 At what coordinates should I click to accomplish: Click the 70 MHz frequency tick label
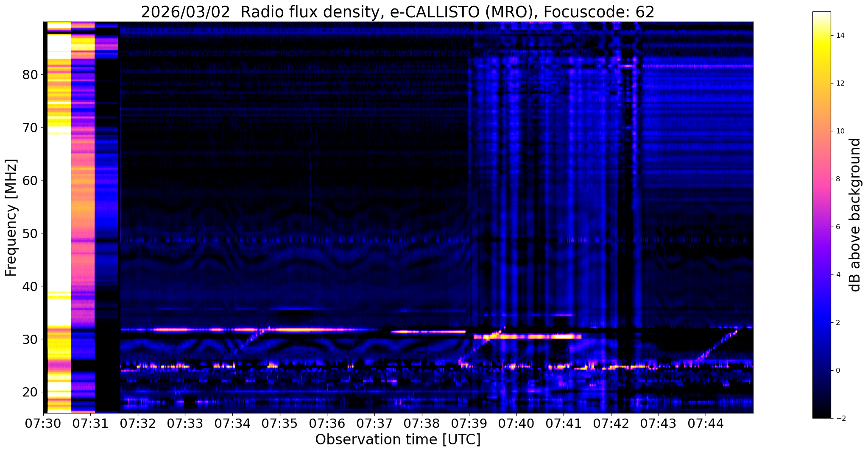(30, 128)
